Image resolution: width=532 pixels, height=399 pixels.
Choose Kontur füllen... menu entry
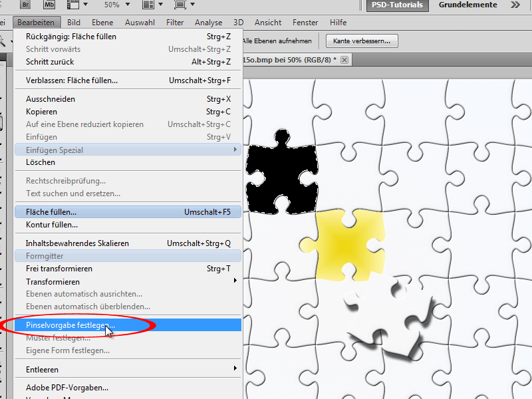(x=128, y=225)
